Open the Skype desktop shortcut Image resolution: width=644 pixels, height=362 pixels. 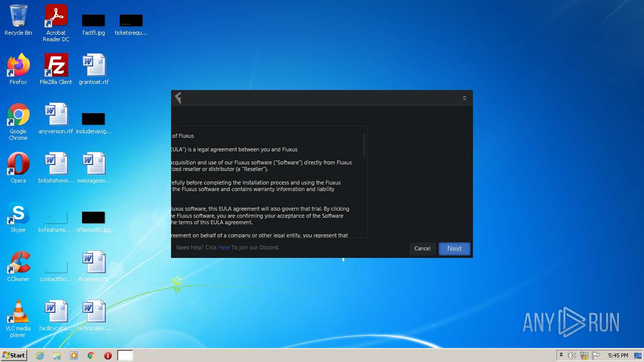(18, 217)
